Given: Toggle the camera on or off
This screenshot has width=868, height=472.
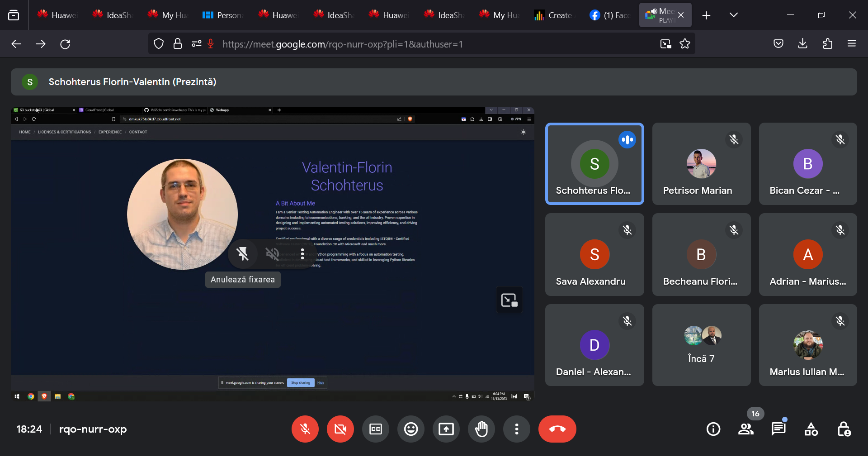Looking at the screenshot, I should 340,429.
